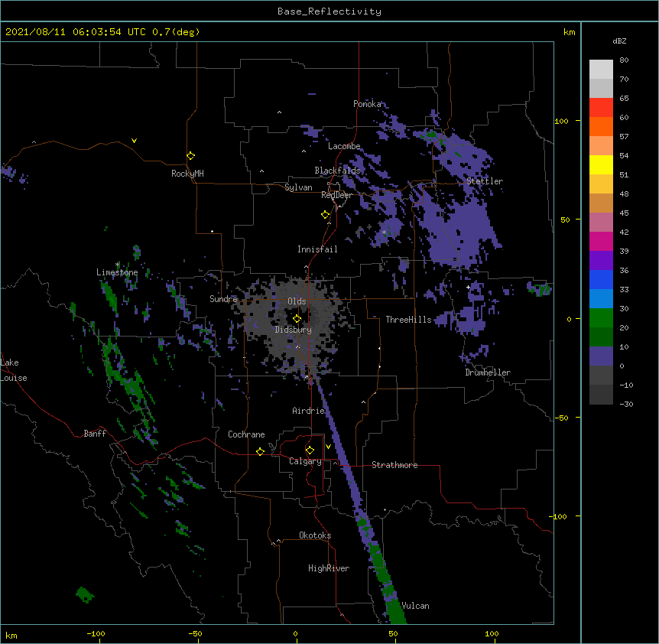The image size is (659, 644).
Task: Click the km unit label at top right
Action: (570, 32)
